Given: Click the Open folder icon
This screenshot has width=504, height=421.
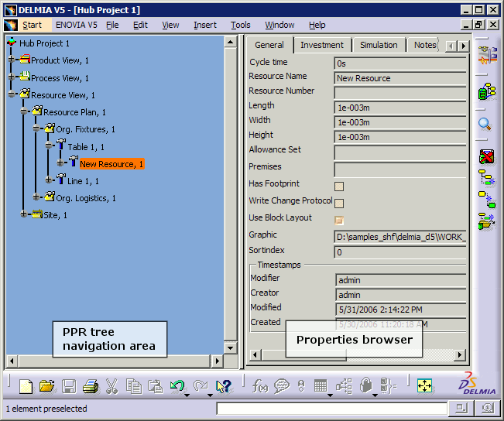Looking at the screenshot, I should pos(47,386).
